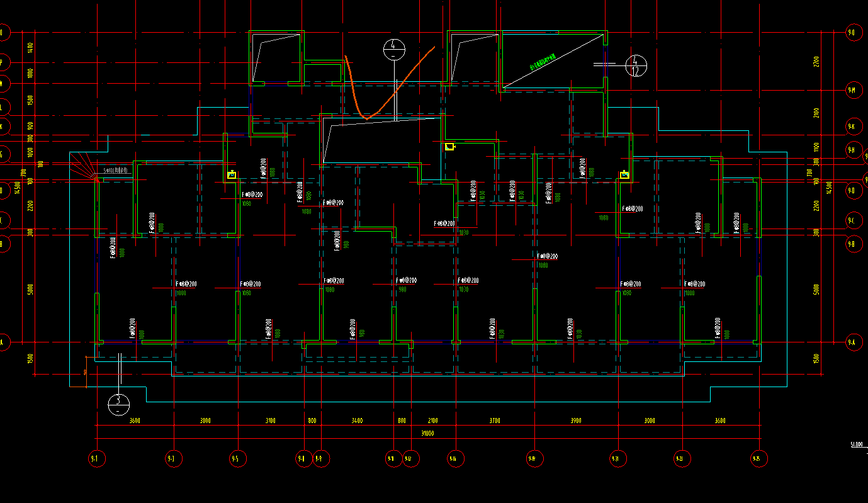Select grid axis bubble 9-1
The image size is (868, 503).
coord(96,459)
